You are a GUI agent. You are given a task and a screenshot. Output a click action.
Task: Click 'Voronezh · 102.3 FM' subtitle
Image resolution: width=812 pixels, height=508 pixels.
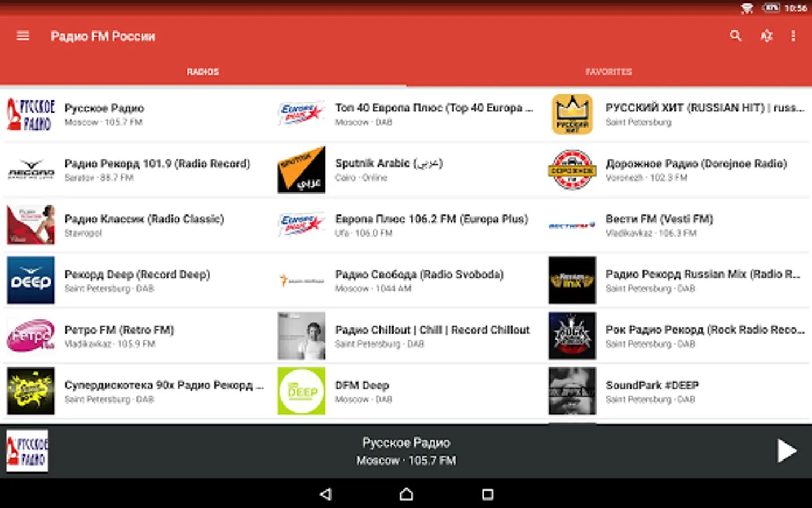coord(646,178)
